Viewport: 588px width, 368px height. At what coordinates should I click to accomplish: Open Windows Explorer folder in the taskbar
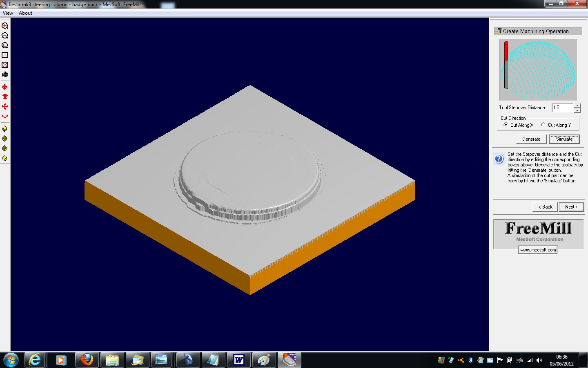tap(112, 360)
